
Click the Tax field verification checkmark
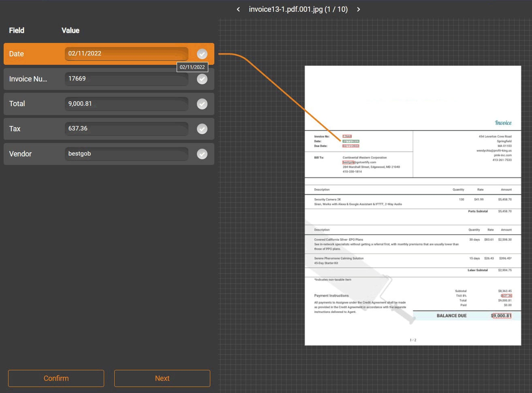[202, 129]
